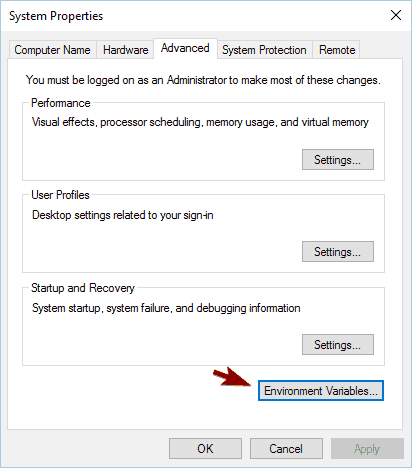Click the red arrow annotation
This screenshot has width=412, height=468.
point(232,377)
